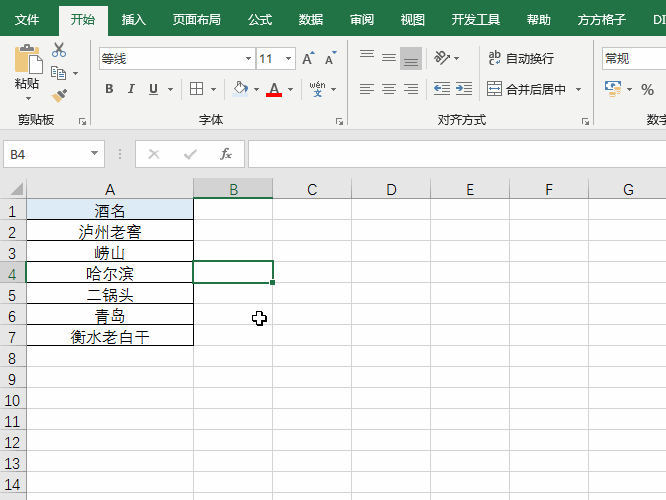The width and height of the screenshot is (666, 500).
Task: Click the select all corner triangle
Action: (x=16, y=189)
